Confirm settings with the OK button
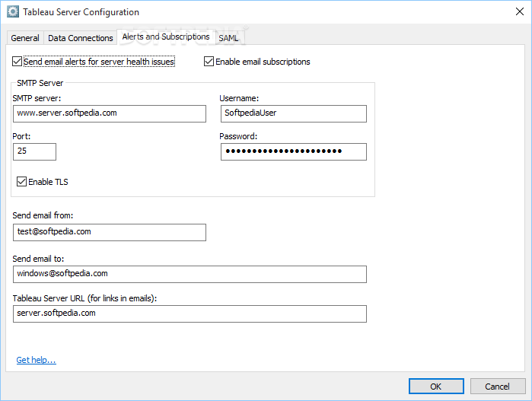Screen dimensions: 532x401 [436, 387]
